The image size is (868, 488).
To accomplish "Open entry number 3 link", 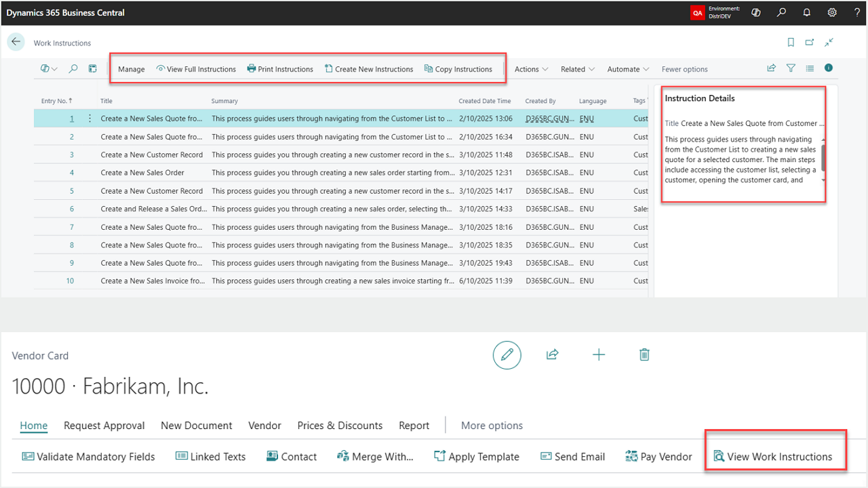I will click(71, 155).
